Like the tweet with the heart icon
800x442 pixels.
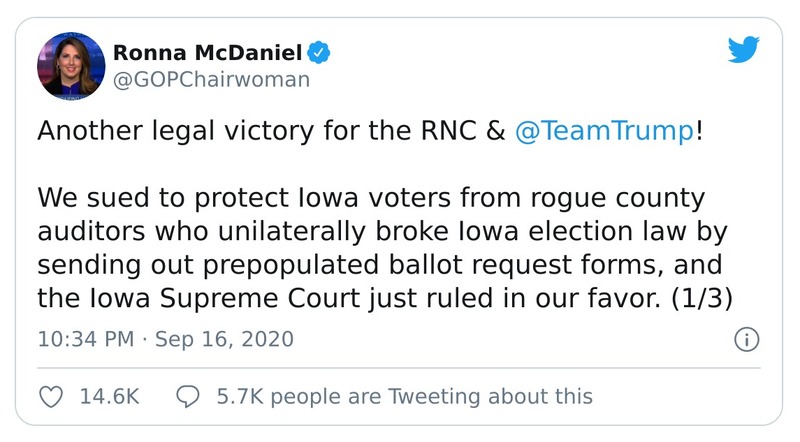(x=50, y=397)
